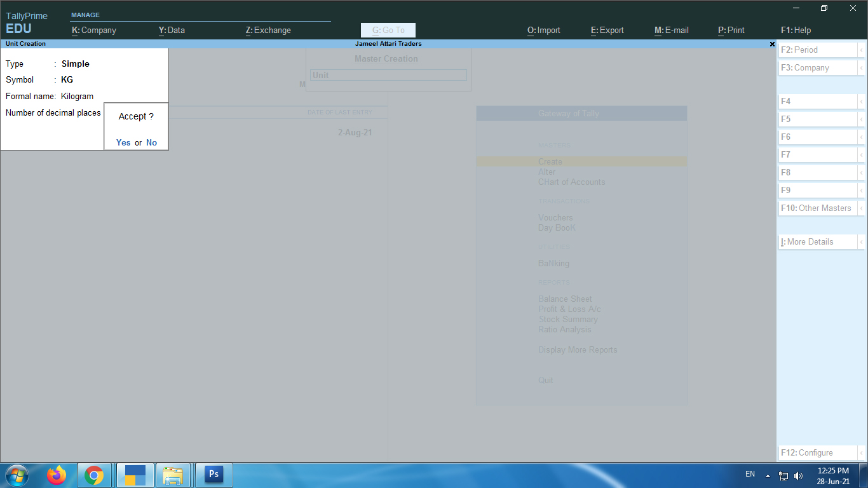The height and width of the screenshot is (488, 868).
Task: Open the M: E-mail menu
Action: click(x=672, y=30)
